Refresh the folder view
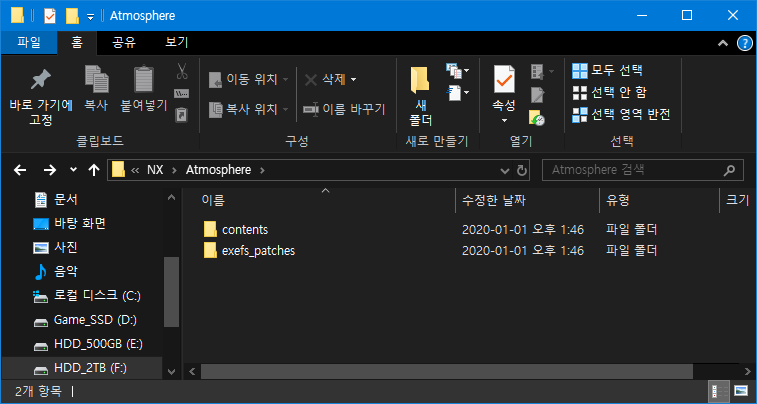The image size is (757, 404). pos(521,170)
